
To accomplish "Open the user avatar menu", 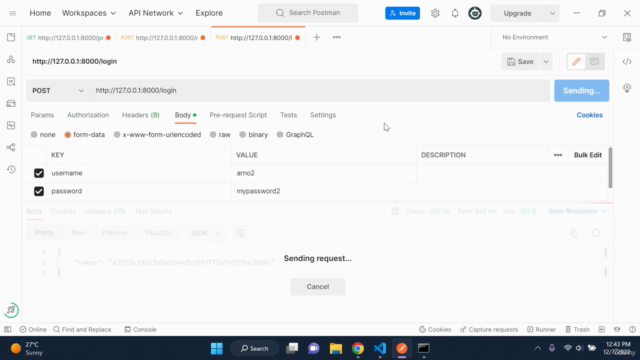I will click(x=475, y=13).
